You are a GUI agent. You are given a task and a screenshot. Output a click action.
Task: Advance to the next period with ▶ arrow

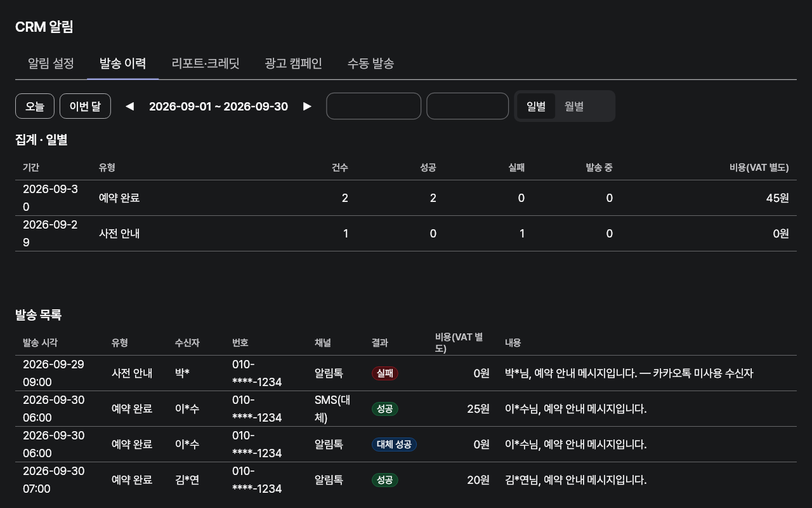pyautogui.click(x=307, y=106)
